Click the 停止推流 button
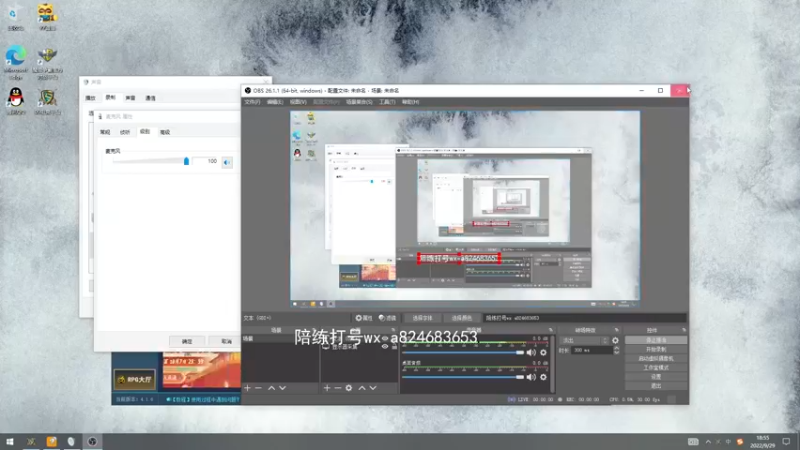800x450 pixels. point(656,340)
